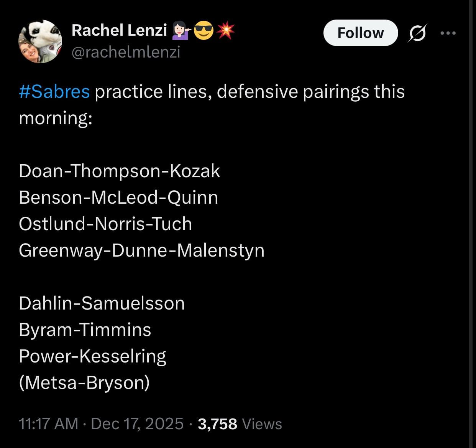Click the Dahlin-Samuelsson pairing text
The width and height of the screenshot is (476, 448).
click(102, 303)
